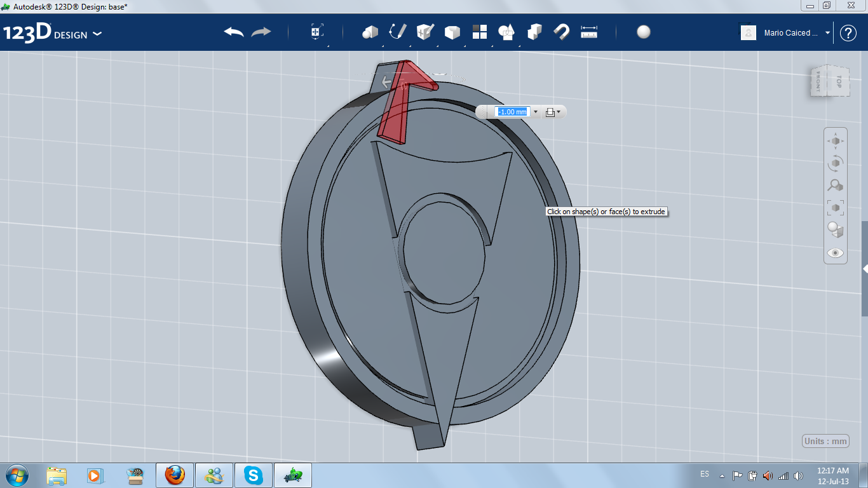The height and width of the screenshot is (488, 868).
Task: Open the Grouping tools menu
Action: coord(507,32)
